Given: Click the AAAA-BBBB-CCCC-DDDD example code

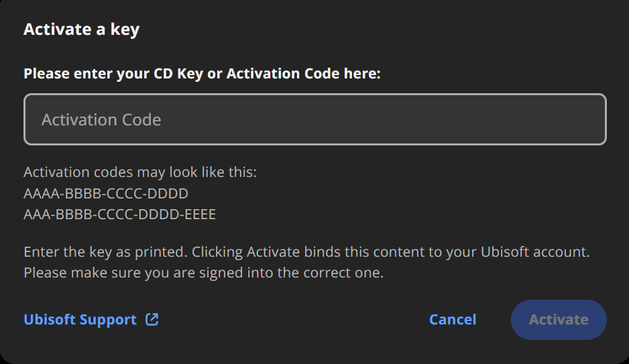Looking at the screenshot, I should pos(106,194).
